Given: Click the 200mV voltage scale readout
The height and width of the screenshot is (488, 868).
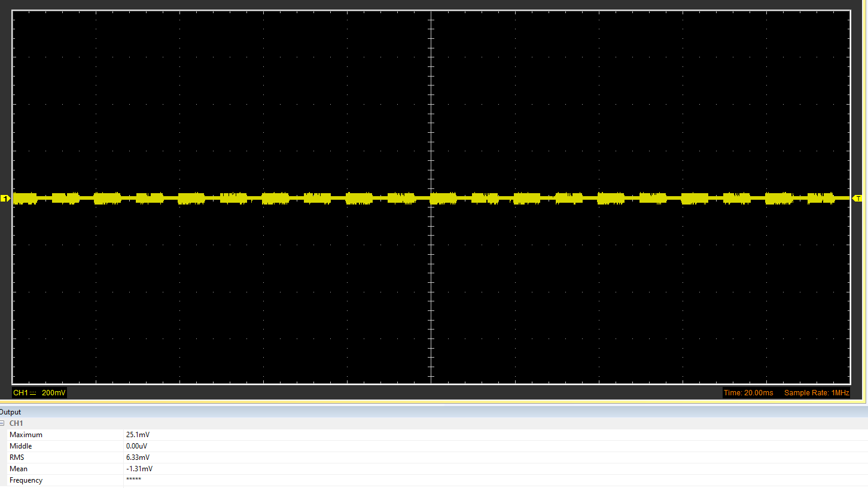Looking at the screenshot, I should pos(54,393).
